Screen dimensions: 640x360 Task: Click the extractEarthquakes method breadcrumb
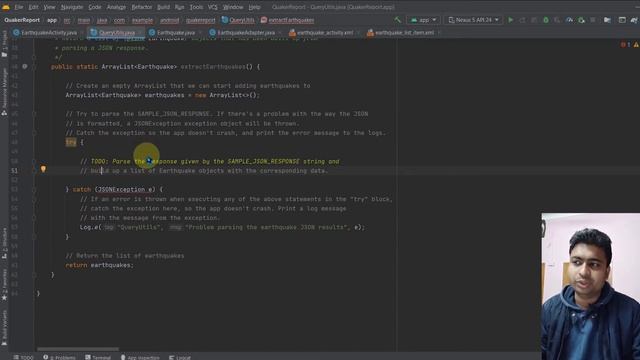pyautogui.click(x=287, y=20)
